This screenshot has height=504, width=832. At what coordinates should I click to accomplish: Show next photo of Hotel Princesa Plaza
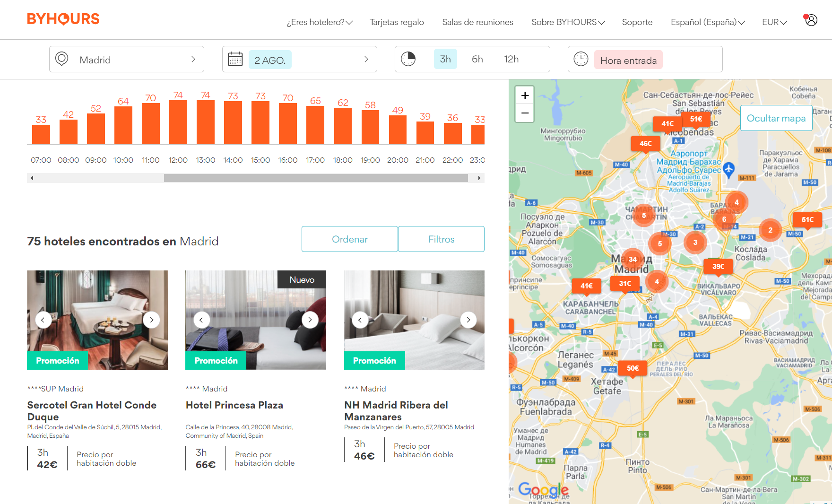310,320
